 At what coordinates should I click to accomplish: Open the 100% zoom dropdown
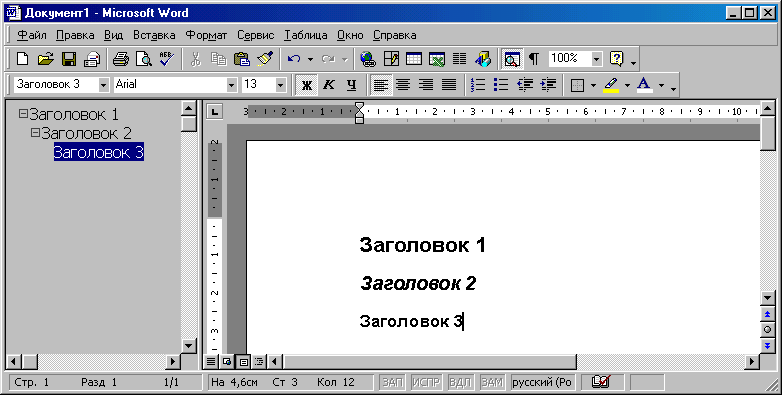coord(596,59)
